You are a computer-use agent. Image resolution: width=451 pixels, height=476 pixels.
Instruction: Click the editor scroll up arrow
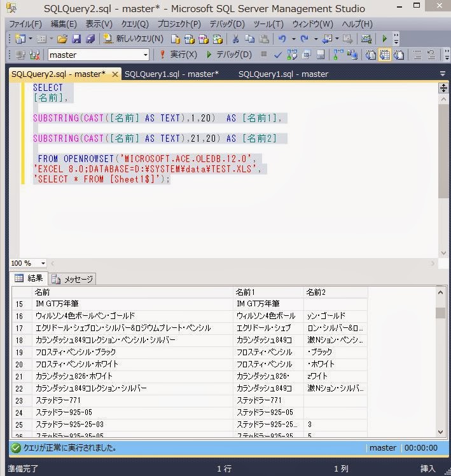coord(443,99)
